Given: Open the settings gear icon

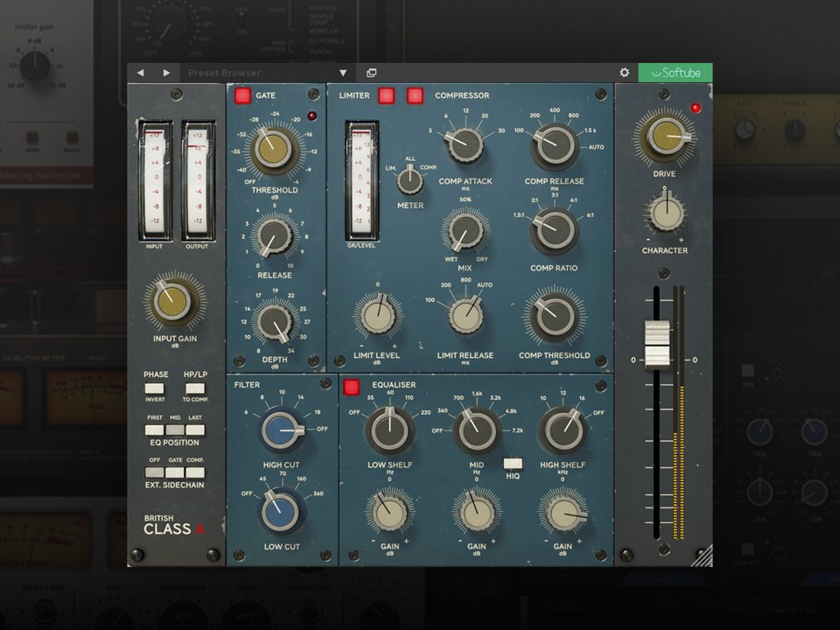Looking at the screenshot, I should (624, 73).
